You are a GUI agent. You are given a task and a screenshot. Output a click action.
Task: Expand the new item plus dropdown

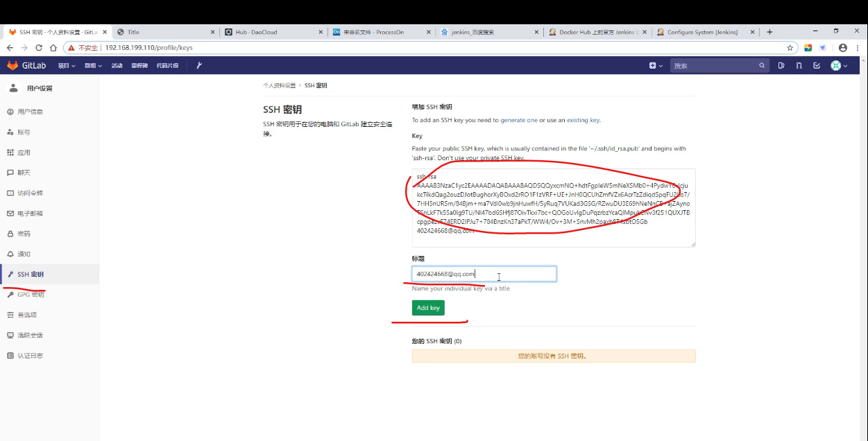pyautogui.click(x=656, y=66)
